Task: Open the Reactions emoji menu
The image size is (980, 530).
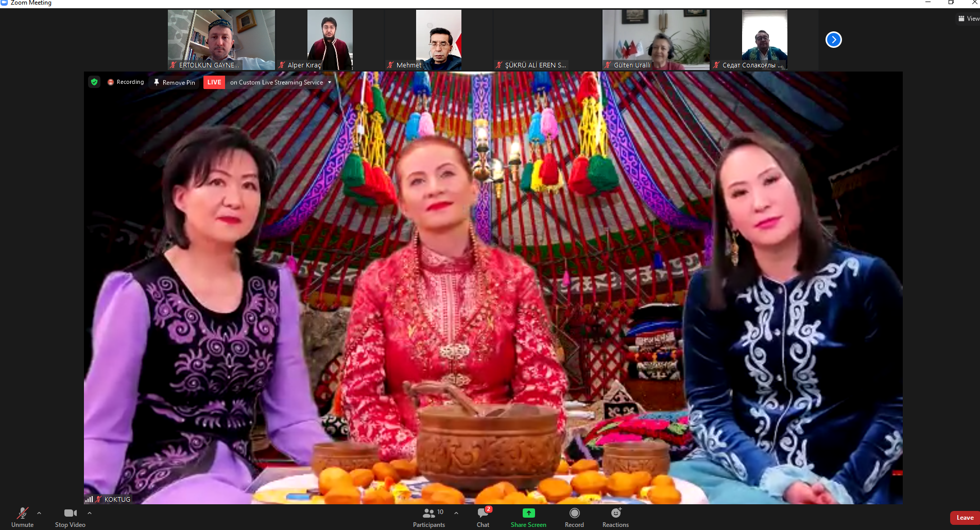Action: pyautogui.click(x=615, y=513)
